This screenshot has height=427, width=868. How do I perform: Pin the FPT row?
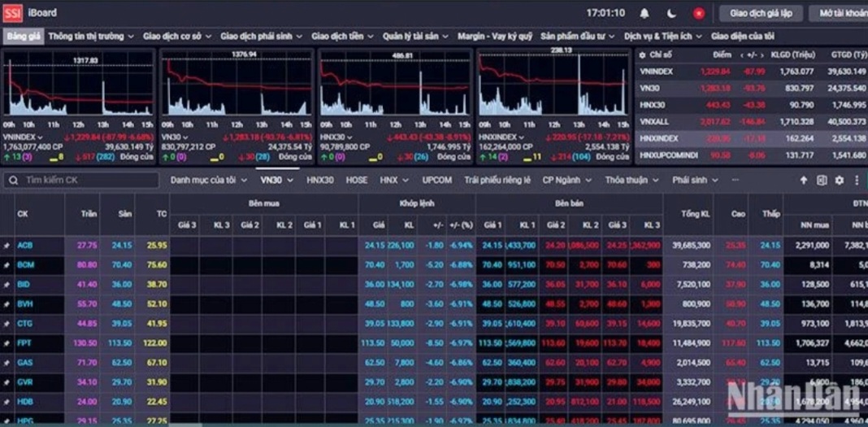pos(7,342)
